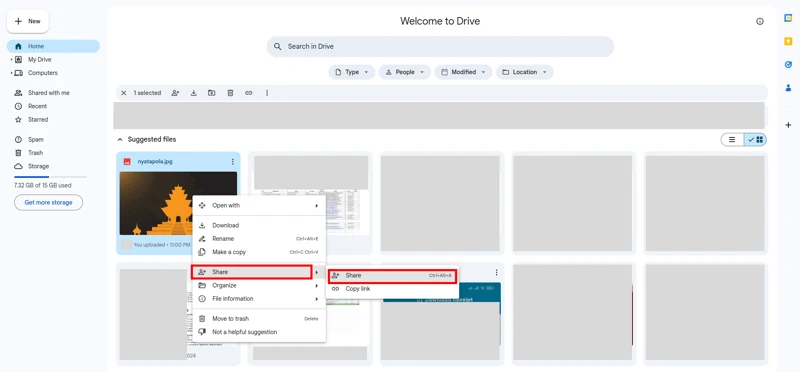
Task: Click the share person-add toolbar icon
Action: coord(176,93)
